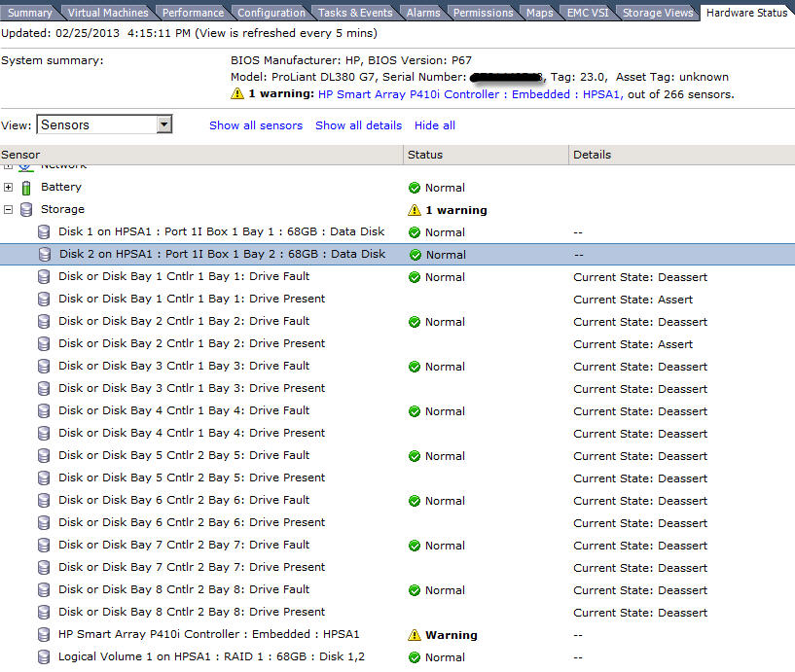
Task: Click the icon for Logical Volume 1 on HPSA1
Action: [44, 657]
